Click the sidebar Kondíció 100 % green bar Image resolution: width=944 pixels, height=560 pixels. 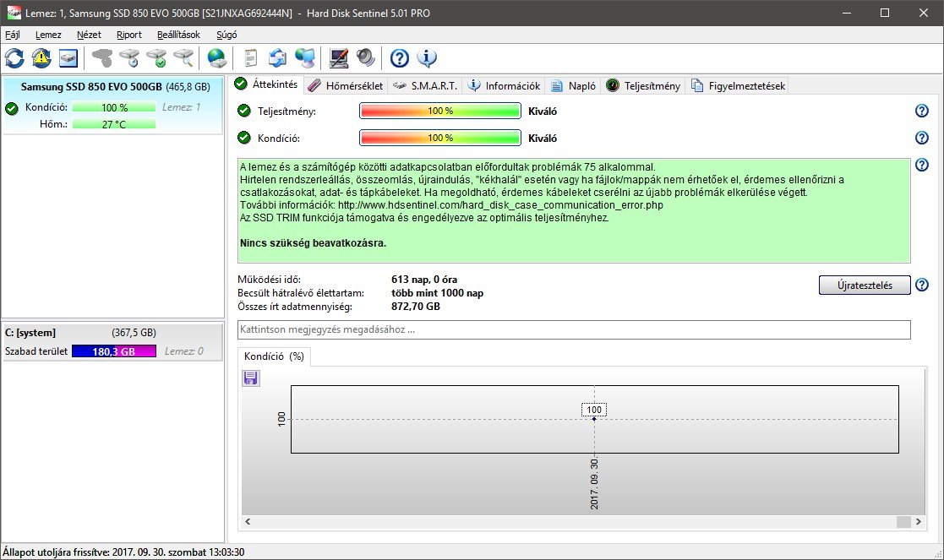click(x=114, y=107)
